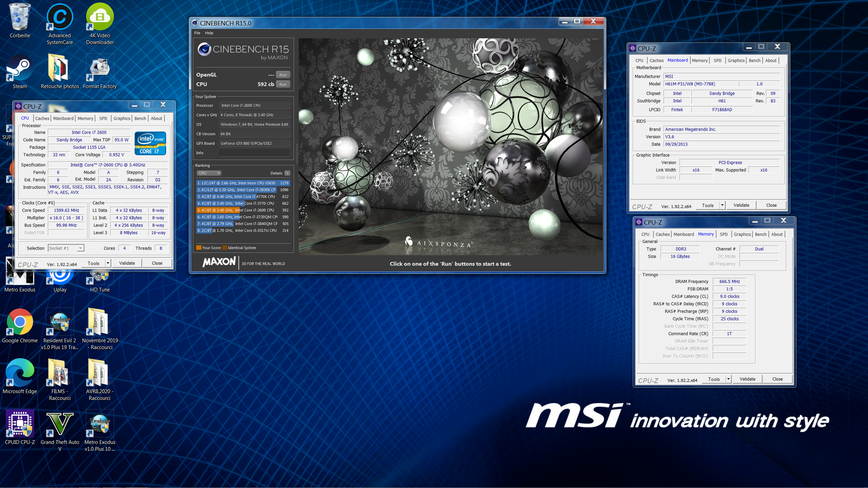Image resolution: width=868 pixels, height=488 pixels.
Task: Click the DRAM Frequency value 666.5 MHz
Action: (x=729, y=281)
